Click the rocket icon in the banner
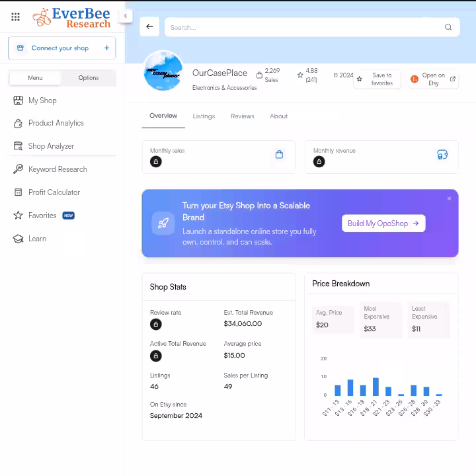The image size is (476, 476). click(163, 223)
